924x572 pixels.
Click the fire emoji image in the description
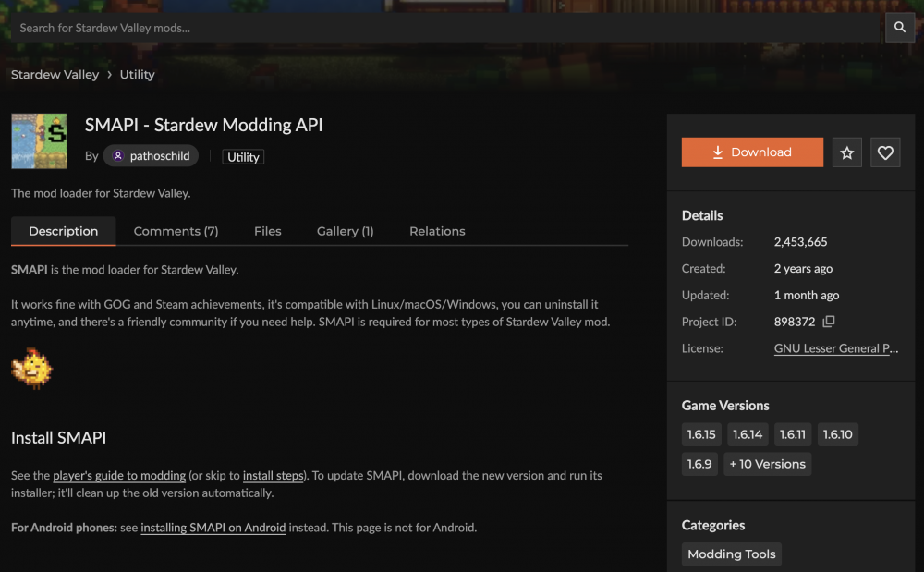coord(31,368)
